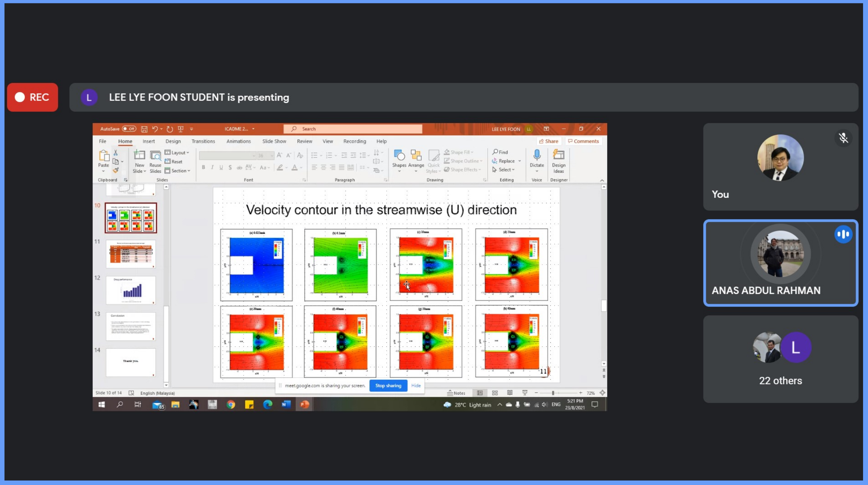Click the Hide link on sharing bar

click(416, 386)
